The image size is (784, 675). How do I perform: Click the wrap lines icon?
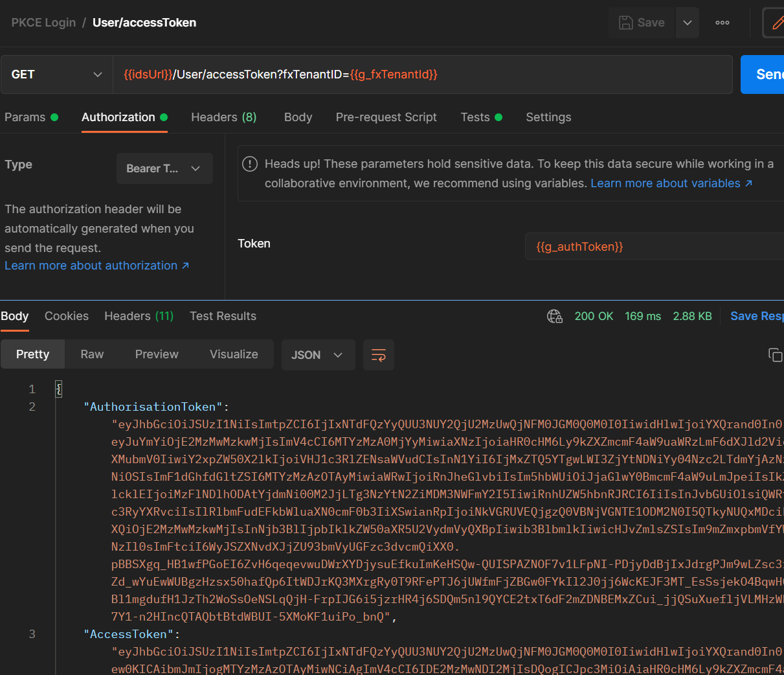pos(379,355)
